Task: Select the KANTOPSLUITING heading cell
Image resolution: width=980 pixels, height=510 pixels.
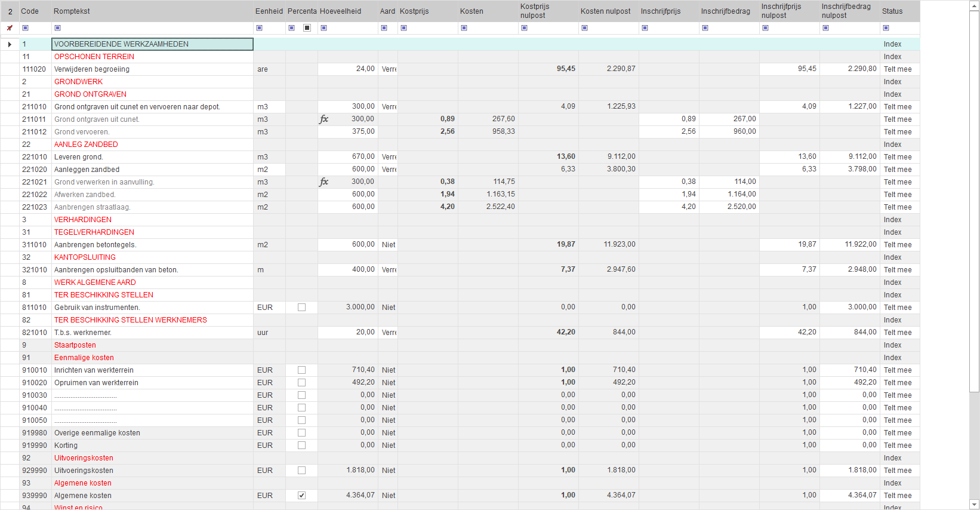Action: [x=152, y=257]
